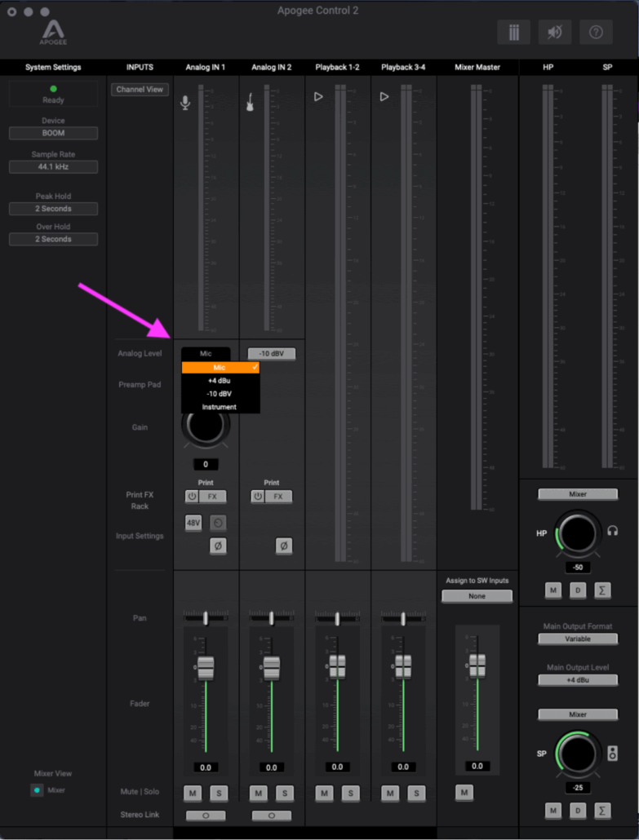This screenshot has height=840, width=639.
Task: Open the help question mark icon
Action: (596, 32)
